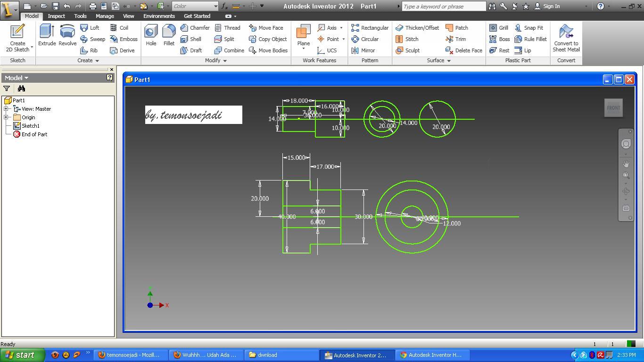Expand the View: Master node
This screenshot has height=362, width=644.
(x=6, y=109)
